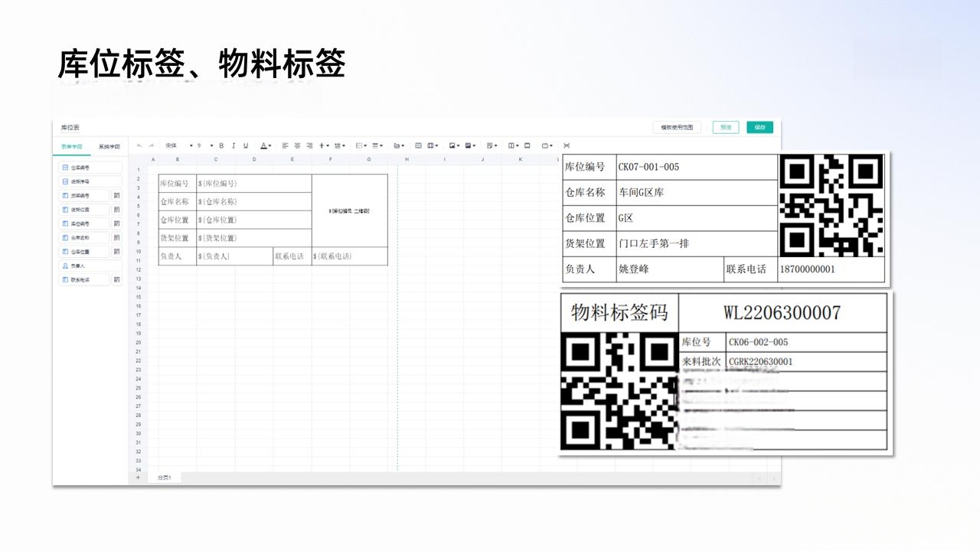
Task: Open the fill bucket dropdown
Action: 399,145
